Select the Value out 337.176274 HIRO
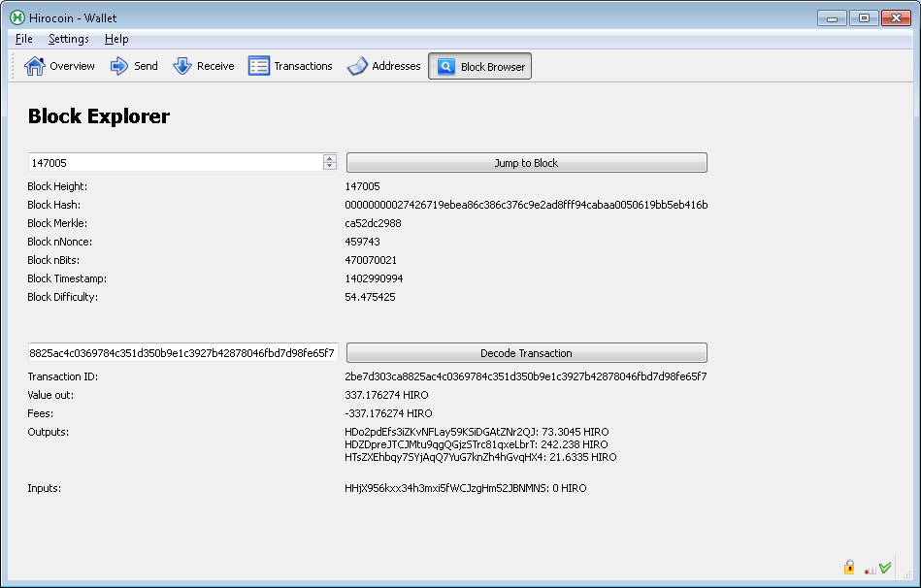This screenshot has height=588, width=921. click(x=386, y=395)
